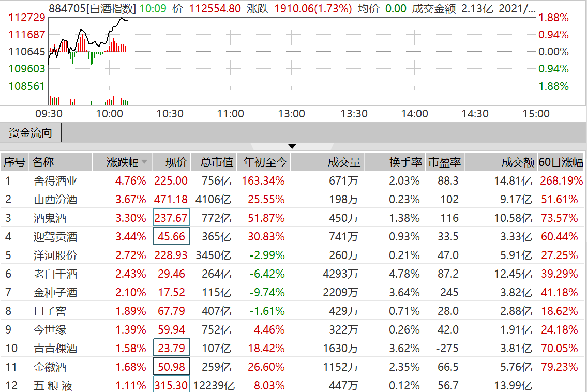The image size is (587, 392).
Task: Click 4.76% change of 舍得酒业
Action: click(x=131, y=181)
